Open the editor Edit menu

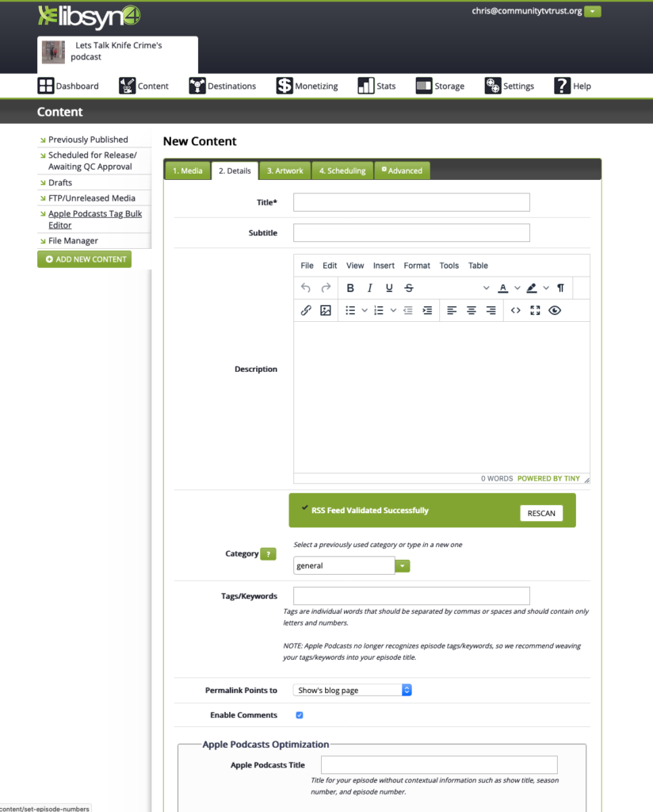pos(330,266)
